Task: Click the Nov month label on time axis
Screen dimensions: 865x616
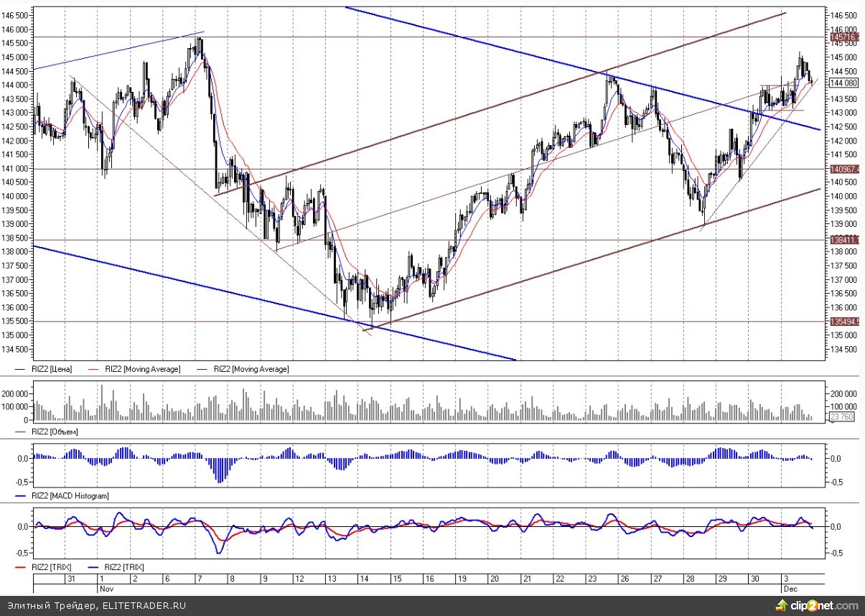Action: tap(106, 587)
